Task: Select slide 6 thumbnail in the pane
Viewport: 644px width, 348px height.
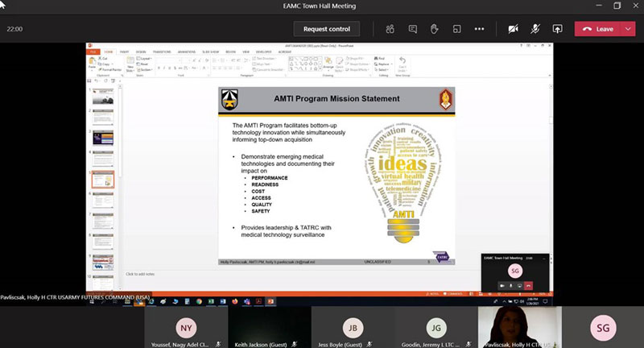Action: coord(103,200)
